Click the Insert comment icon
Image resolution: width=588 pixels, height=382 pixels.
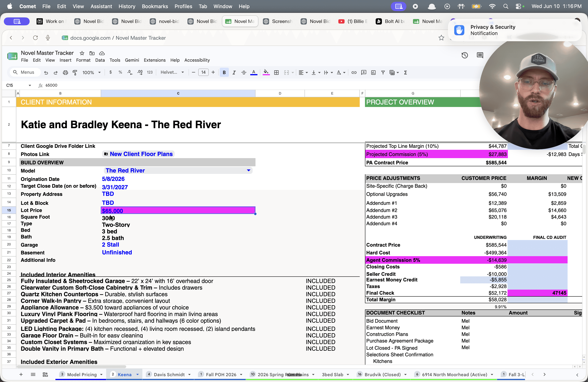pyautogui.click(x=363, y=72)
